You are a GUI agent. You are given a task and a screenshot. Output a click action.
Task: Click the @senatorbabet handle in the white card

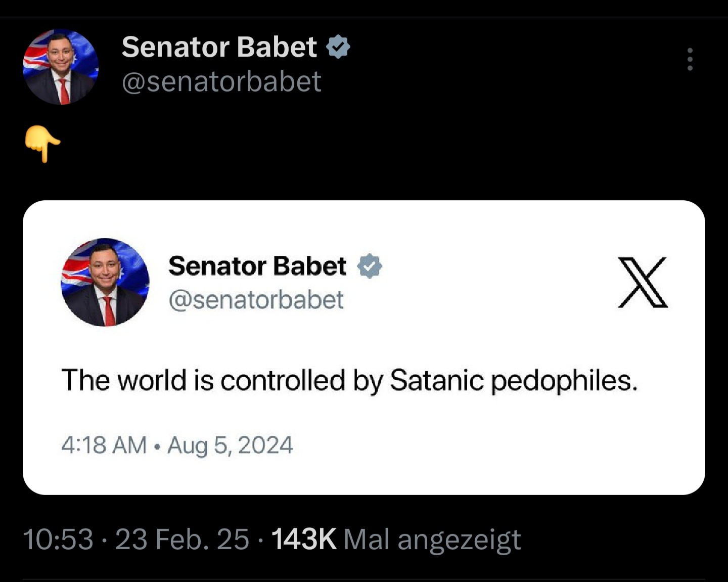point(256,300)
